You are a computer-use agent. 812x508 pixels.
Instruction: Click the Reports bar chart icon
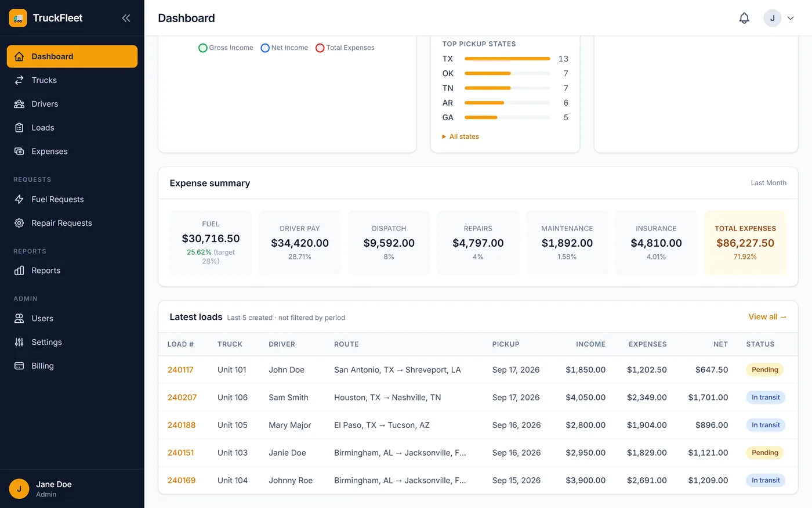[x=19, y=271]
